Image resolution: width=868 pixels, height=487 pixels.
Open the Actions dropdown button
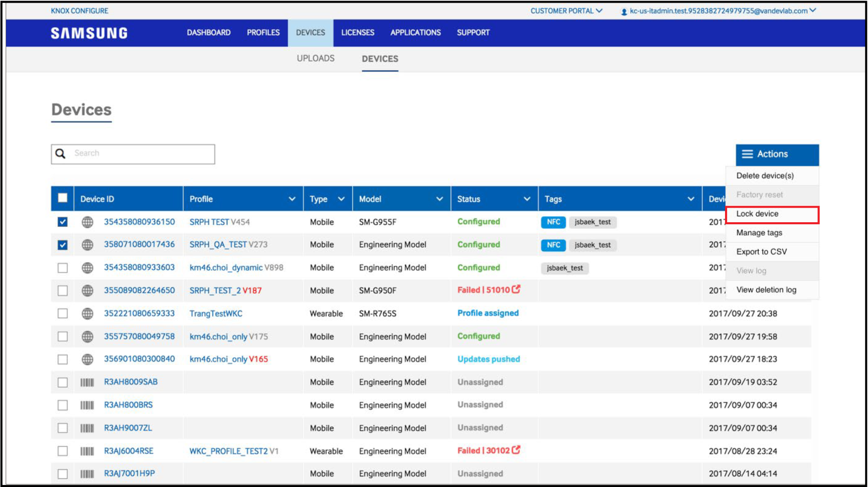[777, 154]
